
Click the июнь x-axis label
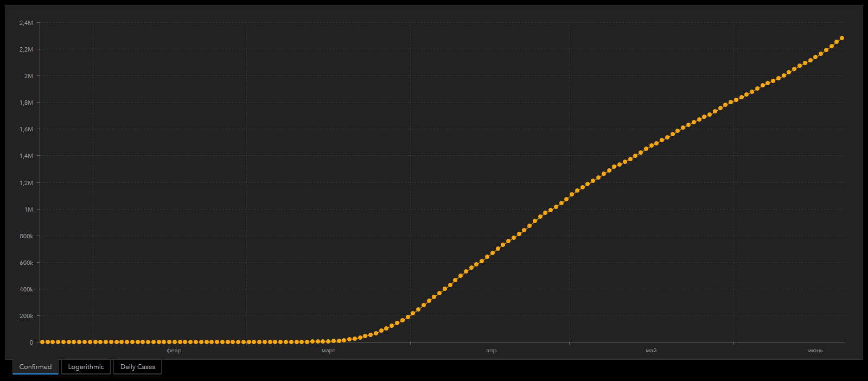[x=815, y=351]
